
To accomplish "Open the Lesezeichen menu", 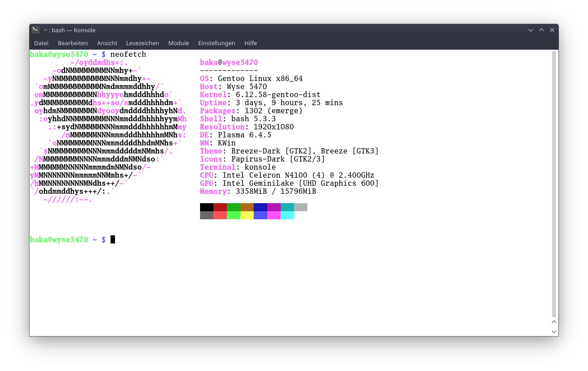I will (143, 43).
